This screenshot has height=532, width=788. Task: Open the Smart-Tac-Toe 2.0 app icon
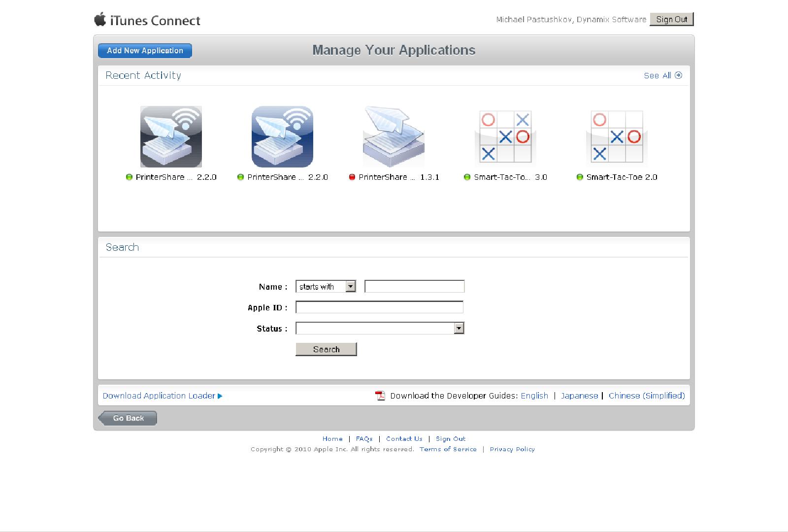617,137
